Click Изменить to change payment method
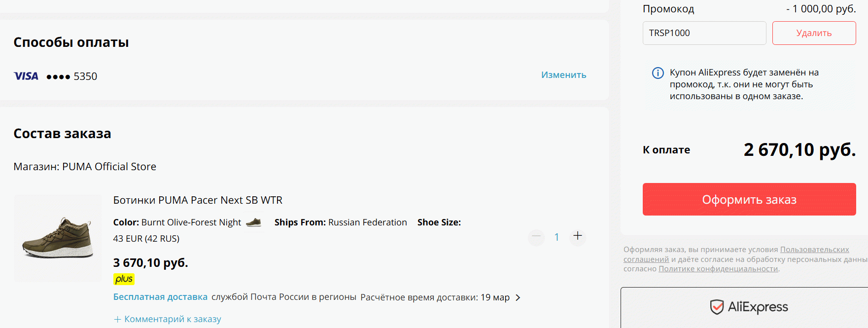This screenshot has width=868, height=328. tap(563, 75)
